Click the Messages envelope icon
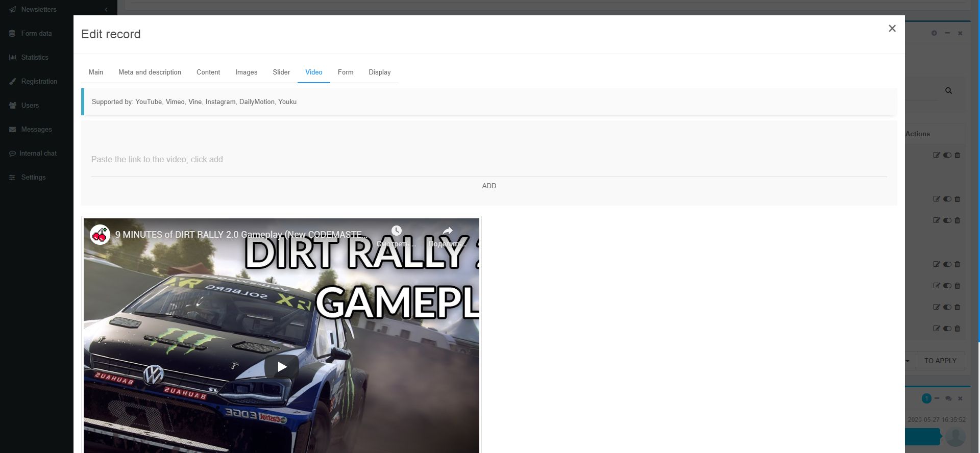The image size is (980, 453). 12,130
